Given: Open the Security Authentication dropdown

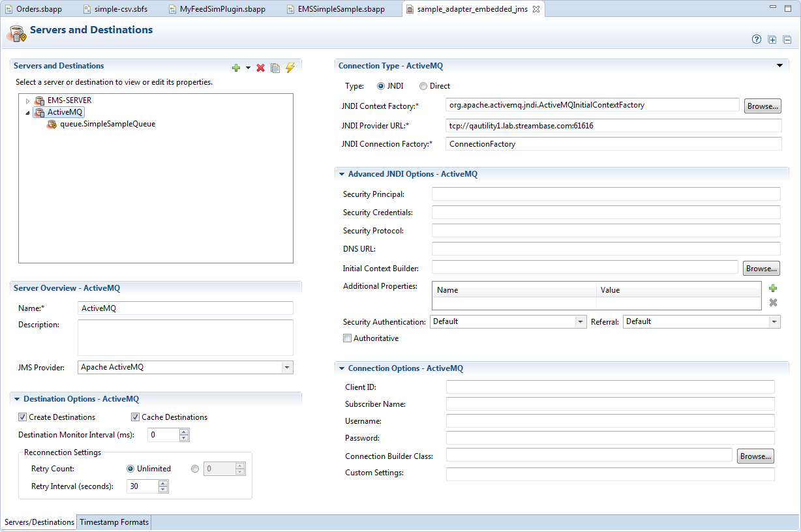Looking at the screenshot, I should pyautogui.click(x=581, y=321).
